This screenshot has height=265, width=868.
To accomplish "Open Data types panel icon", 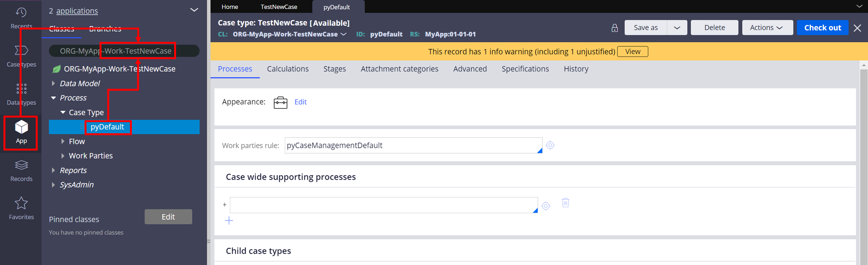I will click(21, 89).
